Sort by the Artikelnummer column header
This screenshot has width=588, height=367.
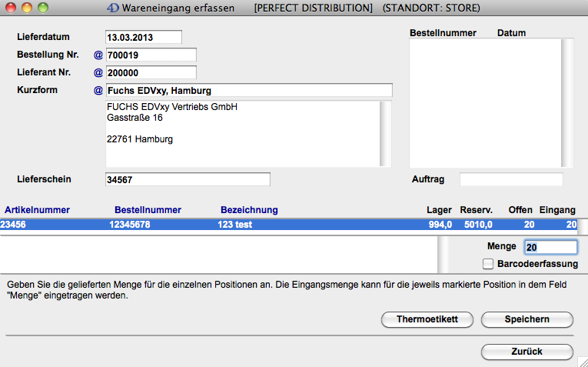(x=36, y=209)
